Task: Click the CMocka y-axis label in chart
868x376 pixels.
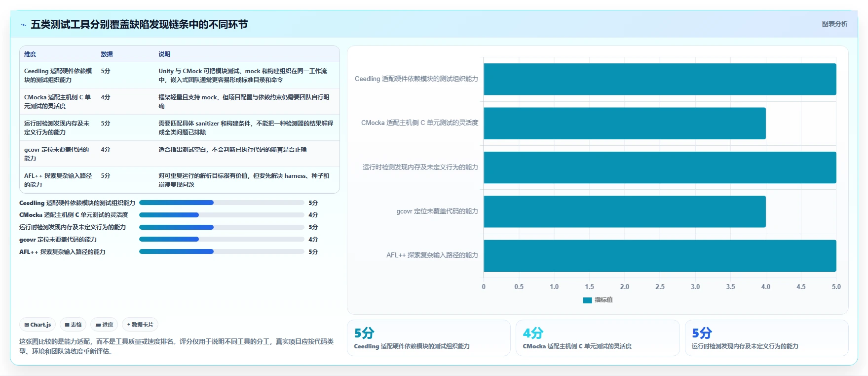Action: pos(420,123)
